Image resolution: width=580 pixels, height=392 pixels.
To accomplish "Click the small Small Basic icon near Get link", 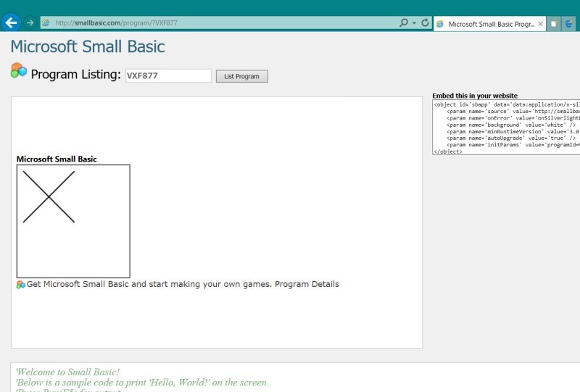I will pos(21,284).
